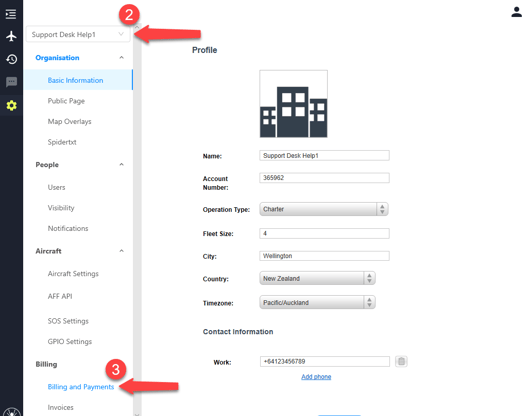The image size is (528, 416).
Task: Open the messages chat bubble icon
Action: coord(11,82)
